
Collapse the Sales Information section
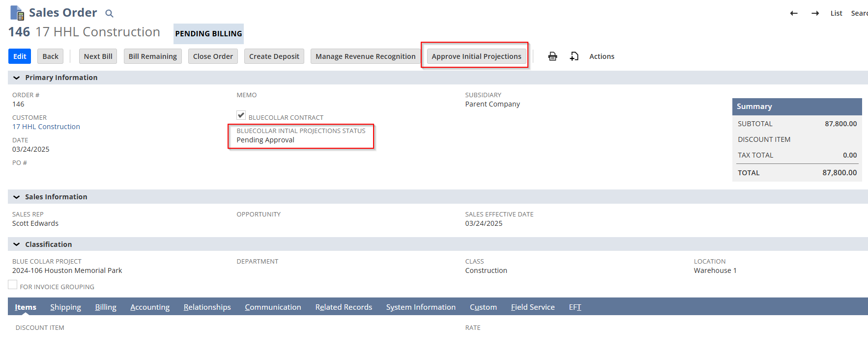pyautogui.click(x=17, y=197)
